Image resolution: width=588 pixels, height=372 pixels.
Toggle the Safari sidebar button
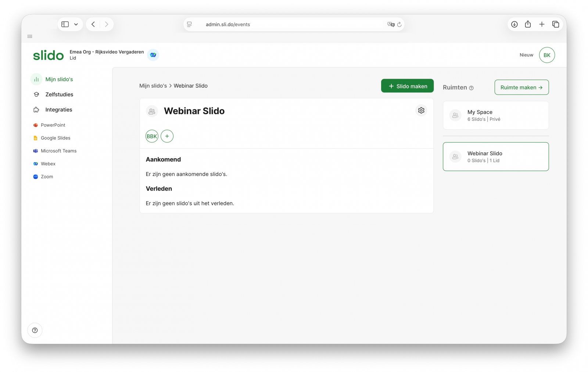65,24
